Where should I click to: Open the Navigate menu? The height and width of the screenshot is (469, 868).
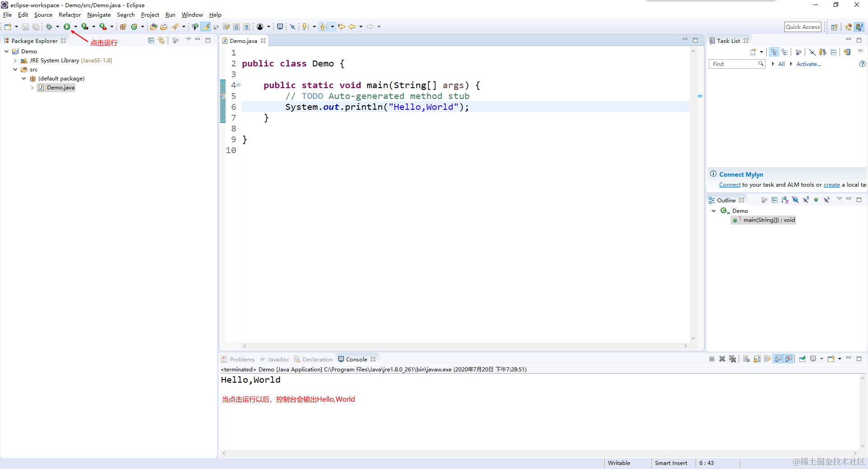(99, 15)
